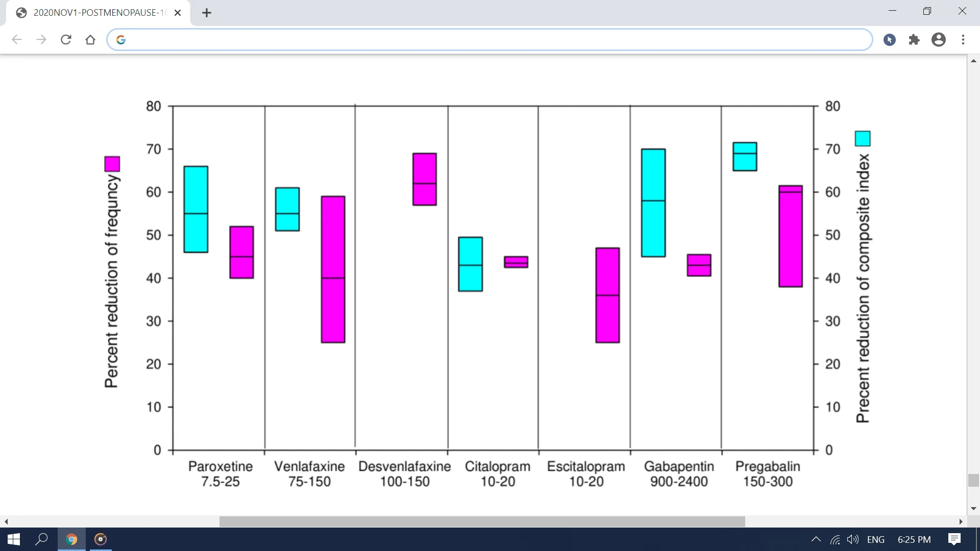Click the browser back arrow
Viewport: 980px width, 551px height.
click(17, 40)
